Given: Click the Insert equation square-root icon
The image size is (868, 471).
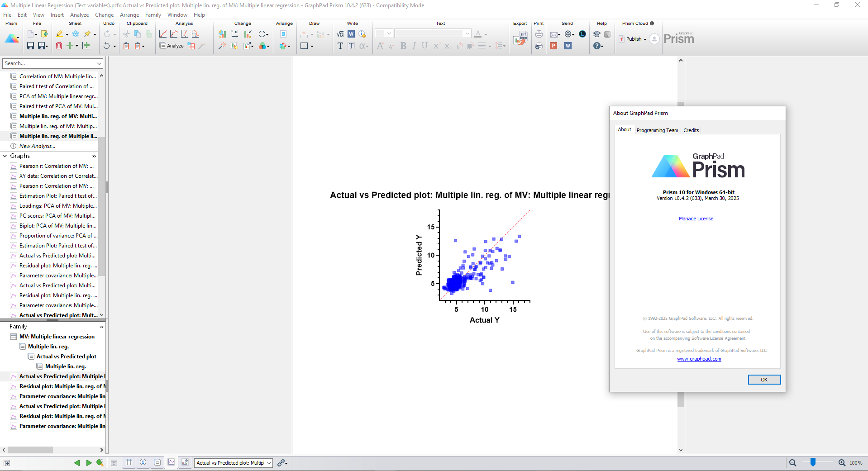Looking at the screenshot, I should (340, 34).
